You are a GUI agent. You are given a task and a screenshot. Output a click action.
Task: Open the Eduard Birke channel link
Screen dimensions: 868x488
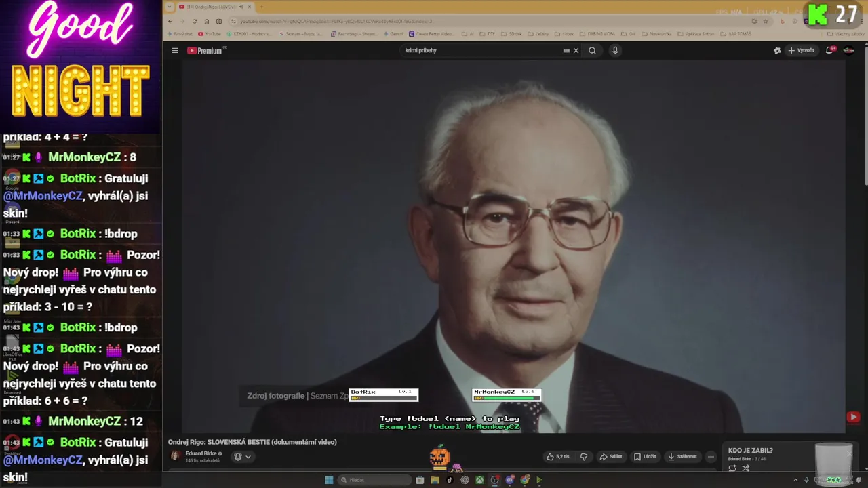point(201,453)
